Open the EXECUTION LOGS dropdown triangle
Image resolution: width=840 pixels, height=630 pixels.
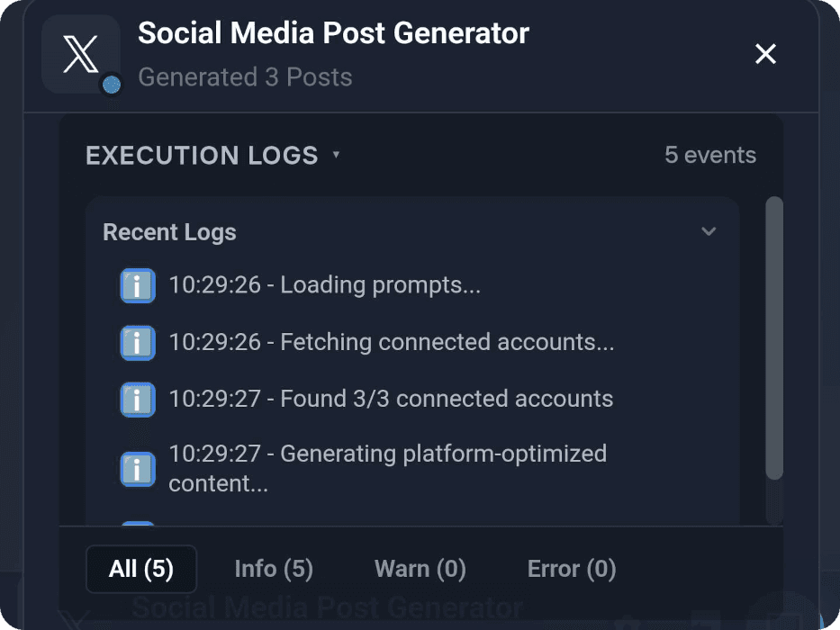click(x=336, y=155)
